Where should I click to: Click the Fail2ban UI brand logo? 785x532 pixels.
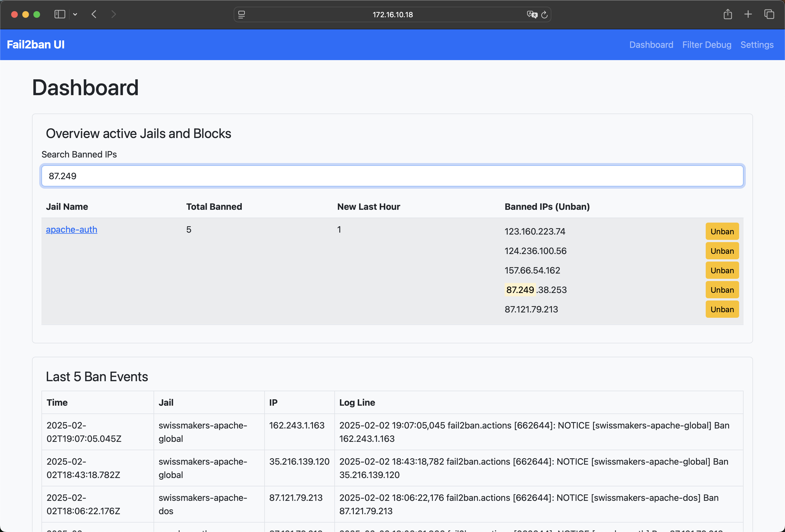(36, 45)
